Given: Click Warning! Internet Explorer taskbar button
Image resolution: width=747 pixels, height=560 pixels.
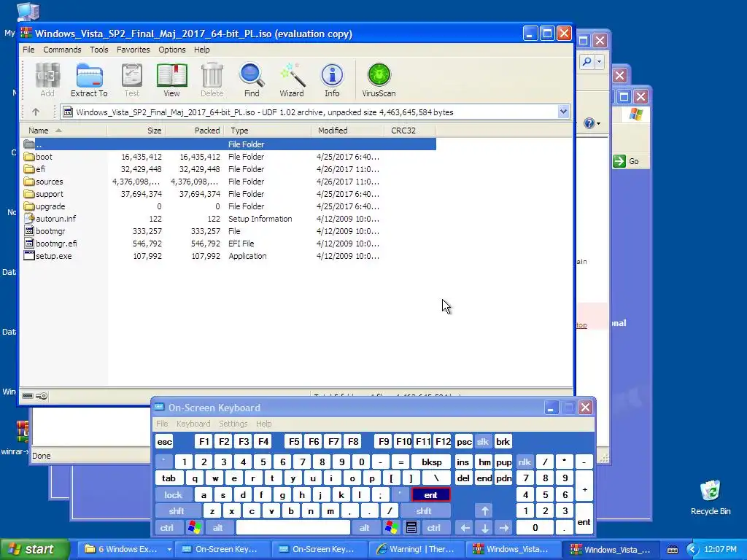Looking at the screenshot, I should 416,549.
